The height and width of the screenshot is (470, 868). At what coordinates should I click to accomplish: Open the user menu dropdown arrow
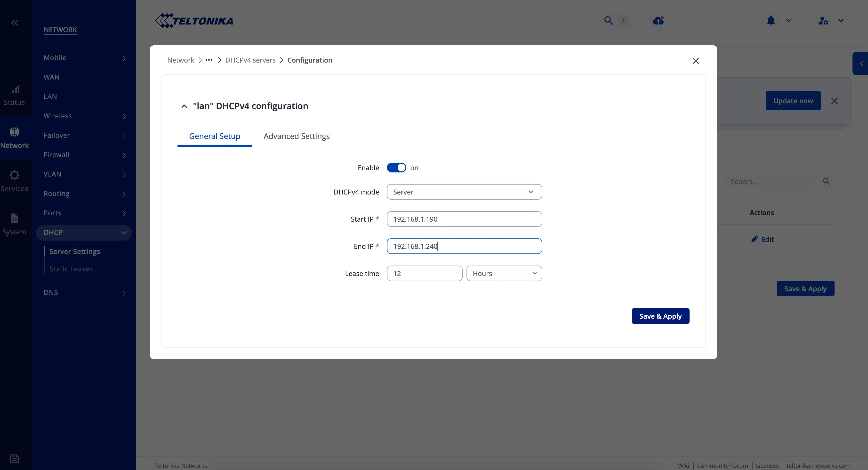point(841,21)
